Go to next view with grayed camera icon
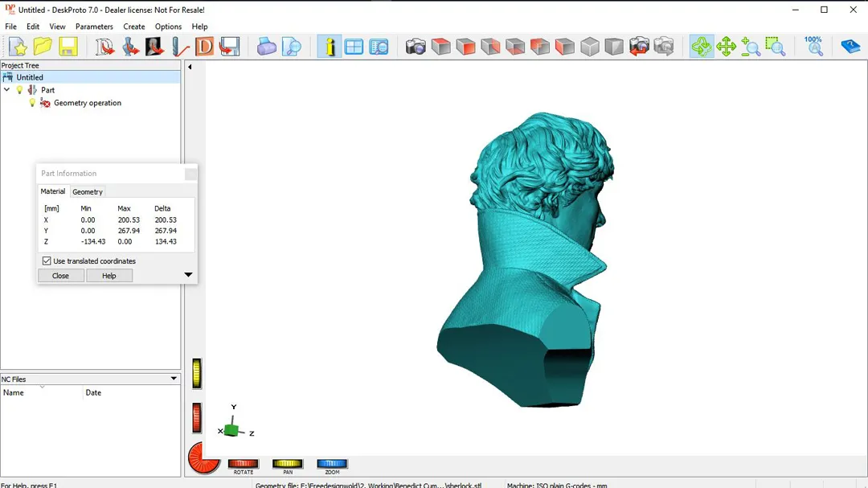Image resolution: width=868 pixels, height=488 pixels. pyautogui.click(x=664, y=47)
